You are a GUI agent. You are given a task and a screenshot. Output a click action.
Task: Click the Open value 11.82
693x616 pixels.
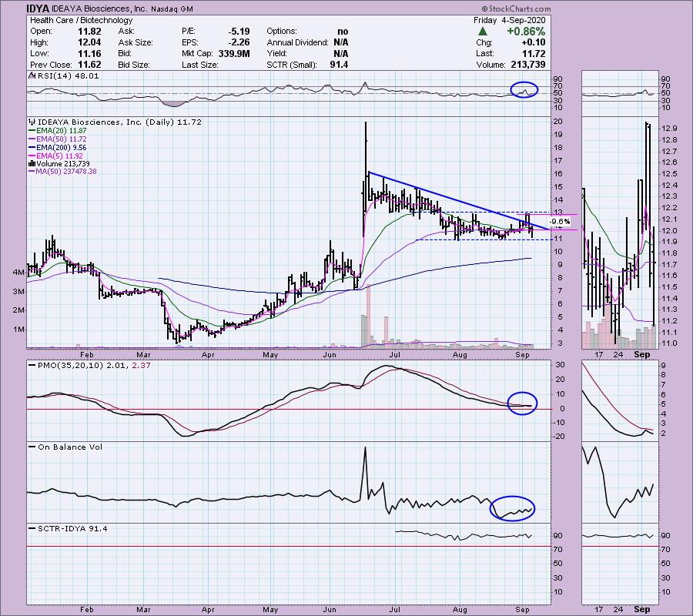tap(89, 32)
